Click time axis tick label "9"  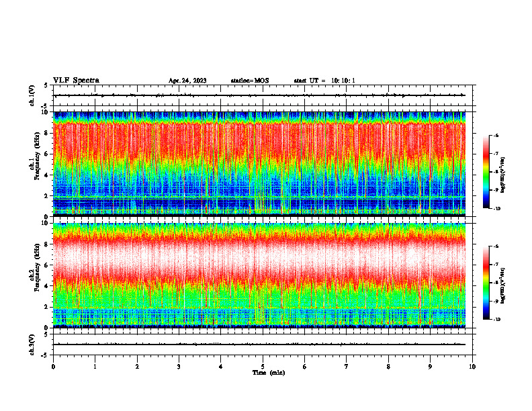click(x=430, y=367)
